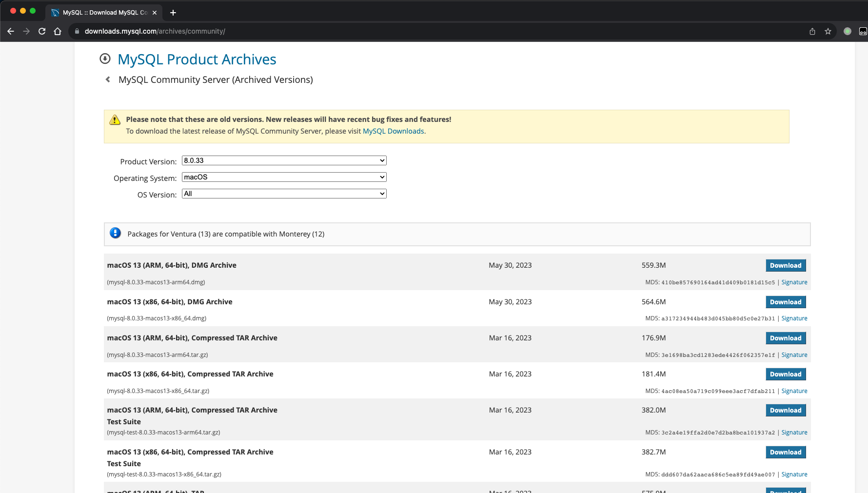Click the share icon in the address bar
Screen dimensions: 868x493
pos(812,31)
